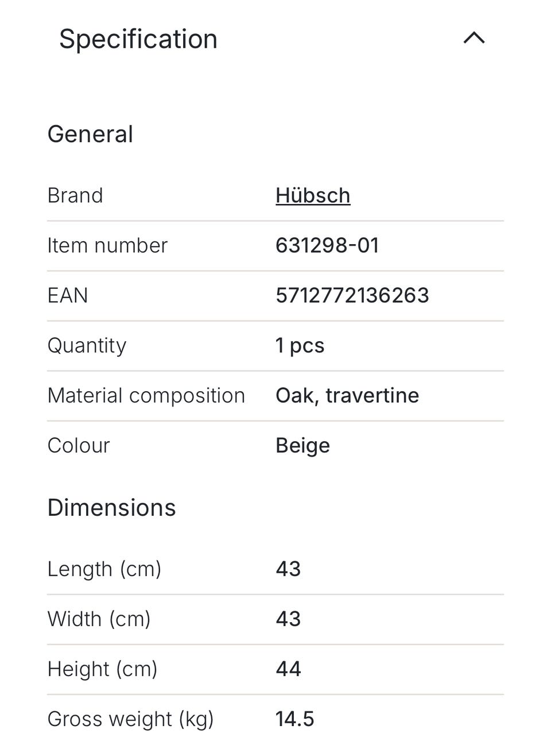Open the Hübsch brand link
Viewport: 551px width, 756px height.
(x=313, y=195)
